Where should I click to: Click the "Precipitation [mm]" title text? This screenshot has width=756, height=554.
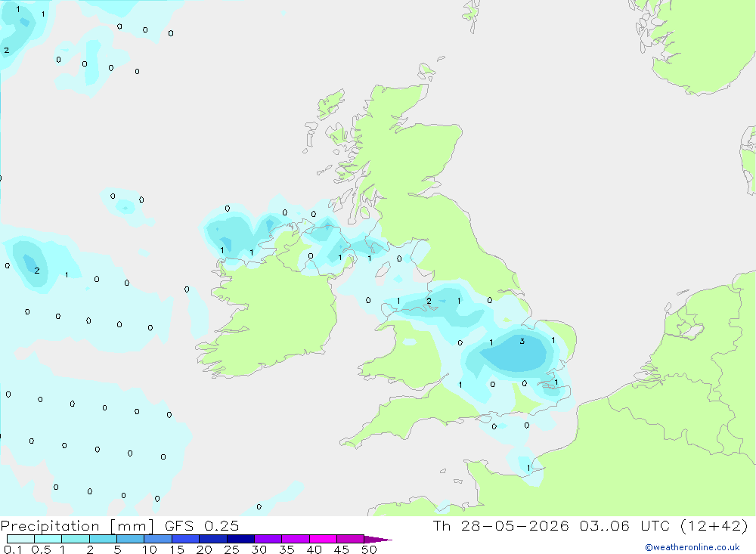click(77, 526)
